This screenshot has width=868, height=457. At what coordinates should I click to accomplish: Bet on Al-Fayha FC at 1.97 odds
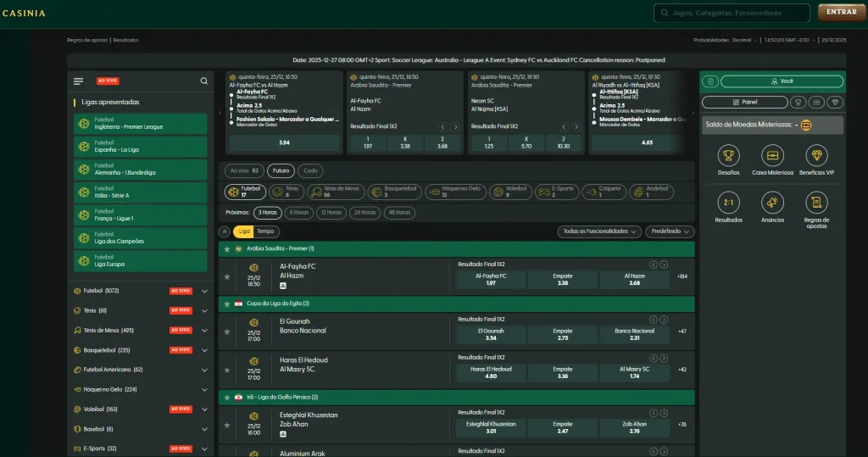[491, 280]
